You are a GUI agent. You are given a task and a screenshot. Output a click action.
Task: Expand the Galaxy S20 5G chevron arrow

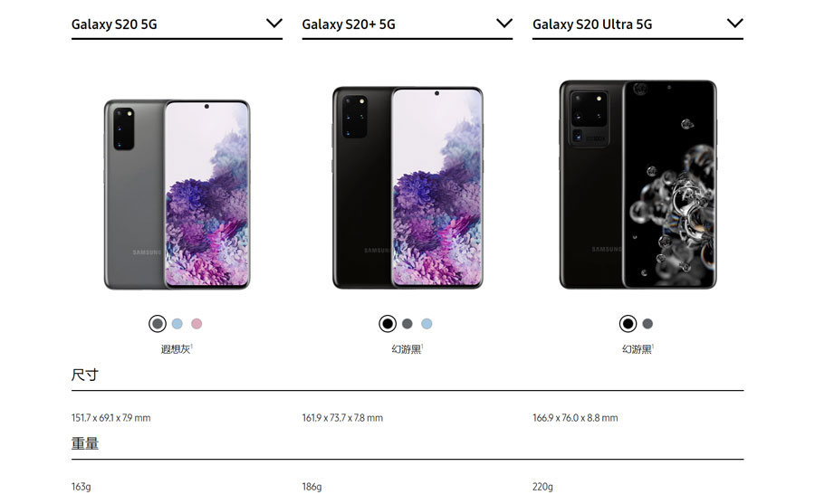coord(273,24)
